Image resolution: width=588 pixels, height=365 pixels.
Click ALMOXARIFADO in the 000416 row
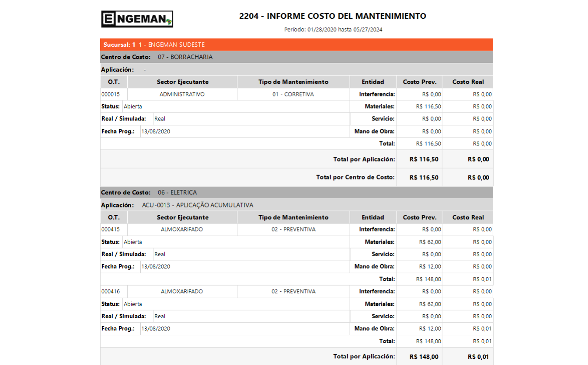pos(182,291)
